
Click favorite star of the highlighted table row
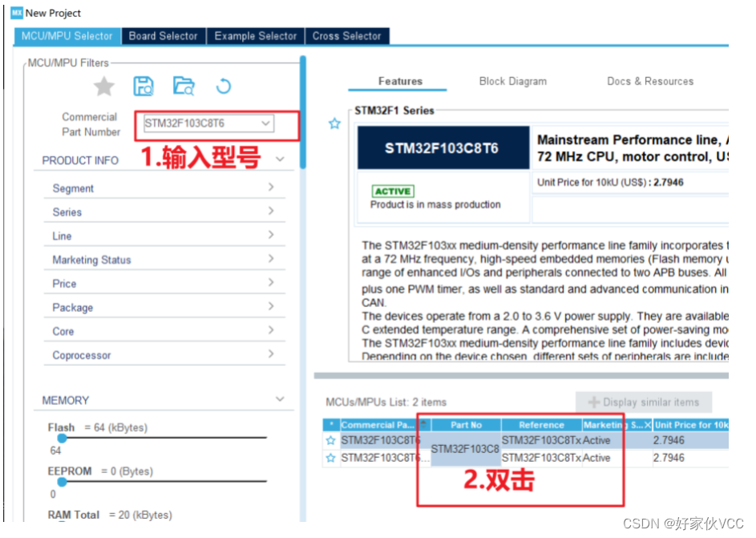[330, 440]
